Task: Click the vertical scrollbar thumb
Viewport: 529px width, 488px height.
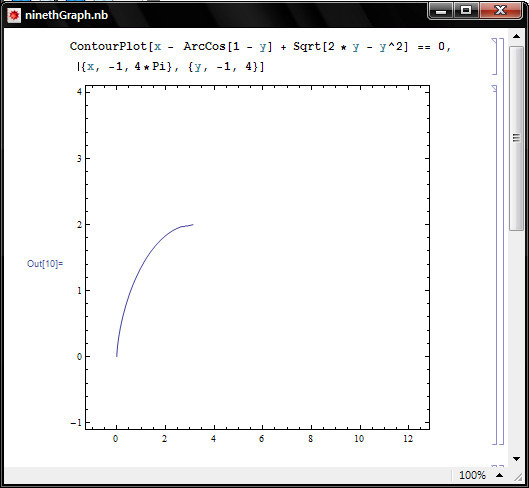Action: (516, 138)
